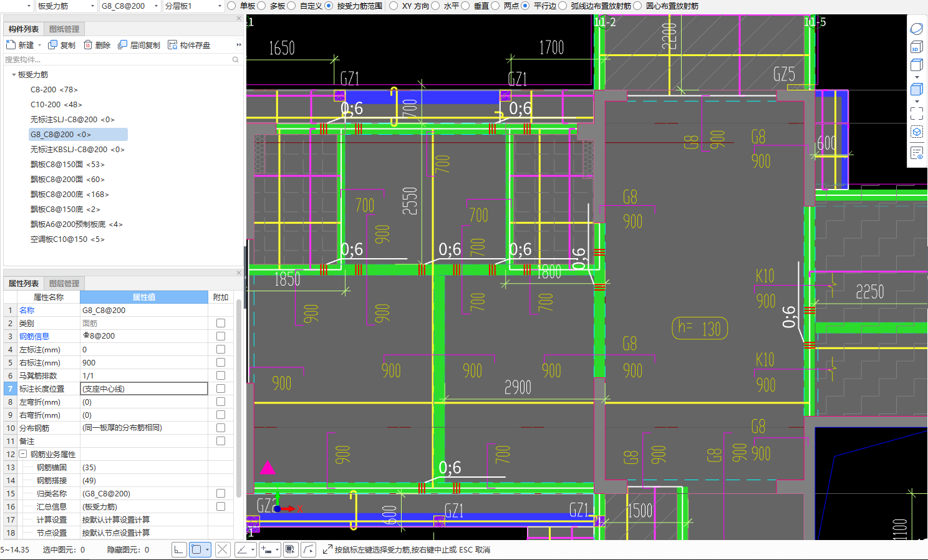Open dropdown below the top-view cube icon

917,77
